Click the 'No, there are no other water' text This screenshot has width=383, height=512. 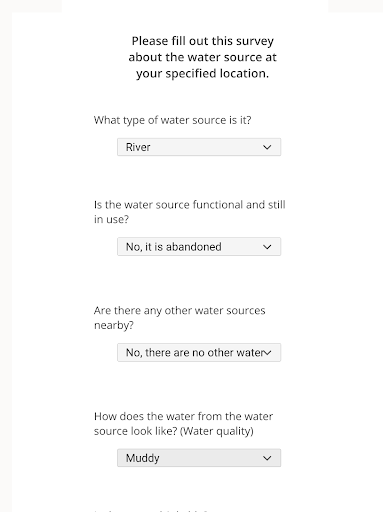coord(195,352)
